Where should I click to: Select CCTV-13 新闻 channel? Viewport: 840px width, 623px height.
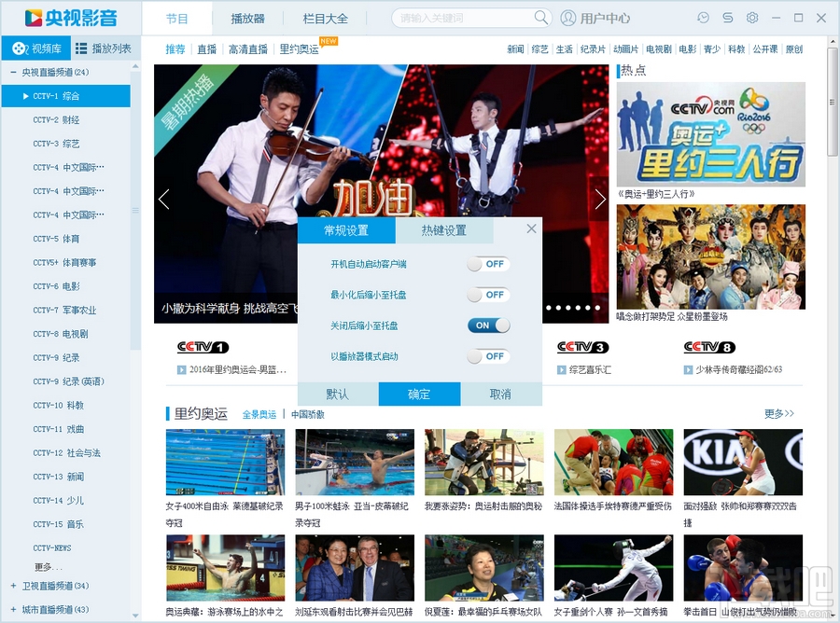[59, 477]
